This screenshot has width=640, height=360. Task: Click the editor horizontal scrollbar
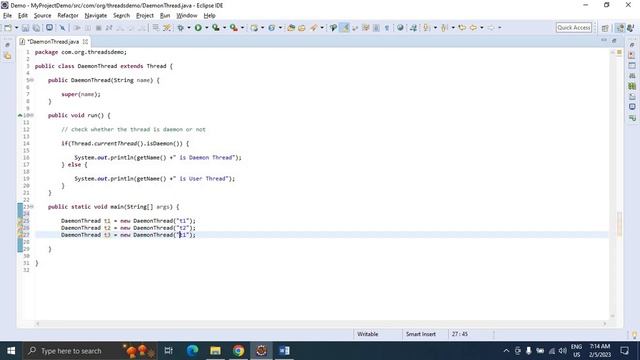pos(321,324)
